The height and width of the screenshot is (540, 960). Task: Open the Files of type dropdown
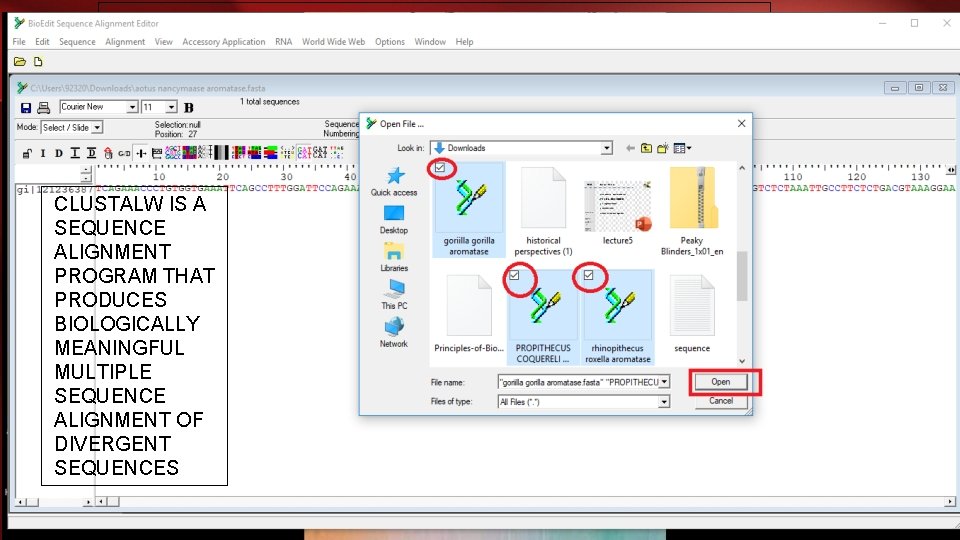click(x=664, y=402)
